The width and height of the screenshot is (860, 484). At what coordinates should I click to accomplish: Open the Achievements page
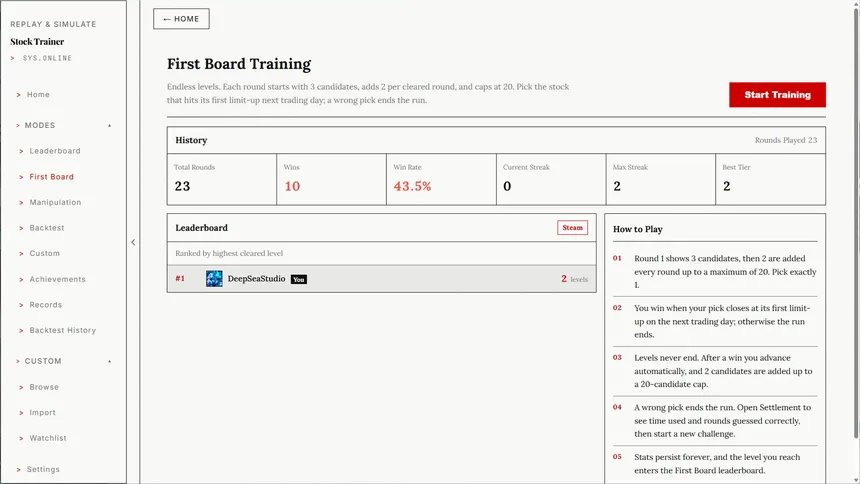click(58, 279)
